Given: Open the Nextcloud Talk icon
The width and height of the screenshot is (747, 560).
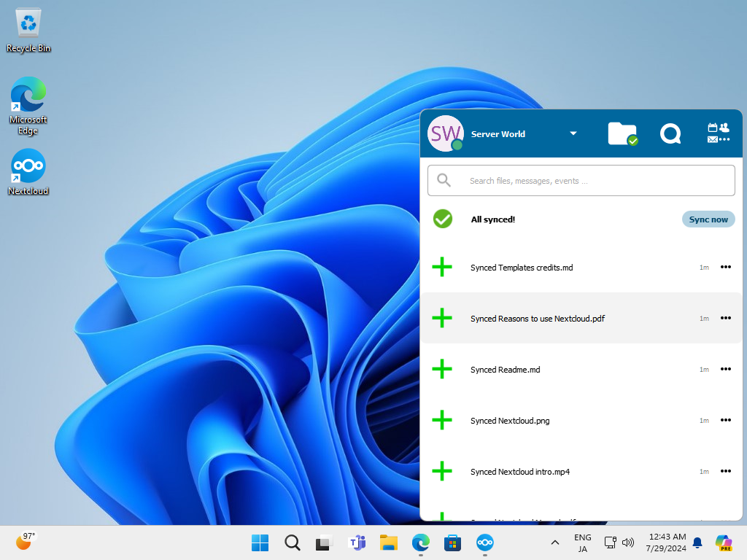Looking at the screenshot, I should coord(670,134).
